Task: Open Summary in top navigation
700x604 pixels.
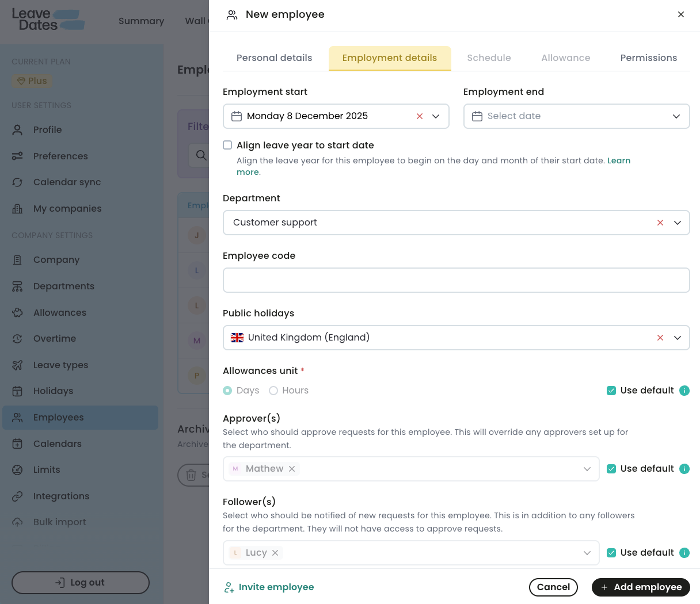Action: 142,21
